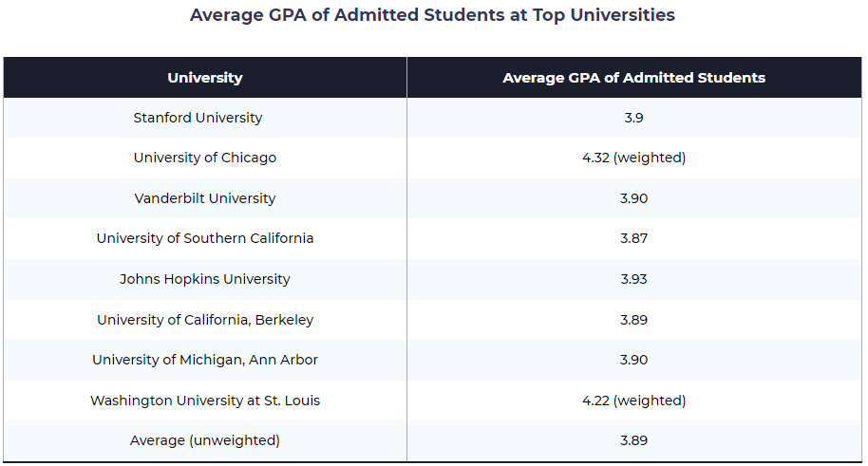
Task: Click the 3.87 GPA value
Action: click(633, 238)
